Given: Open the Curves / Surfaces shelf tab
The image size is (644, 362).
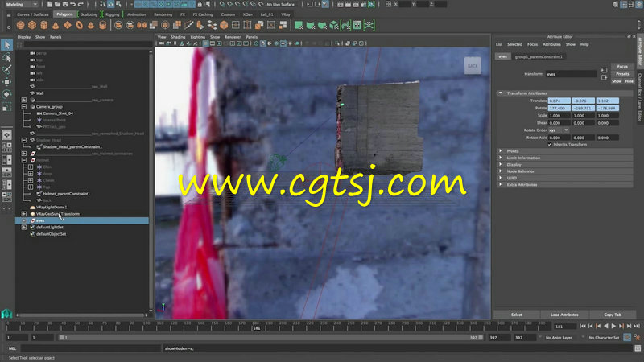Looking at the screenshot, I should click(32, 14).
